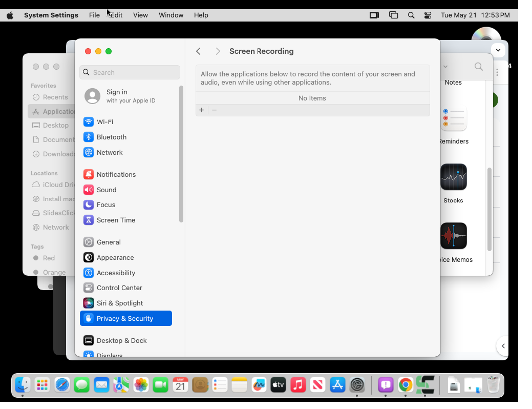
Task: Click the Search field in System Settings
Action: point(130,72)
